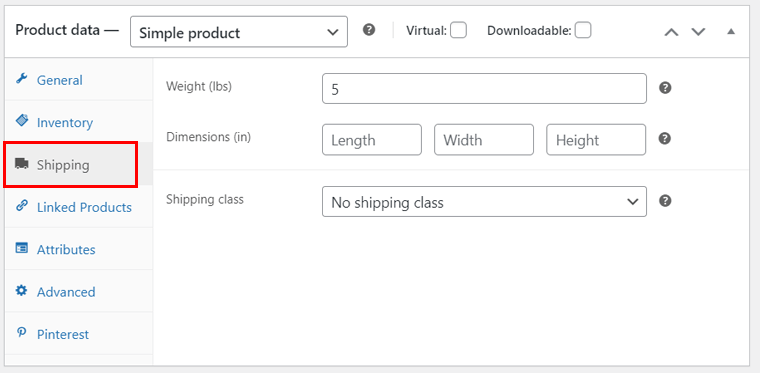Select the Shipping tab
The image size is (760, 373).
click(79, 165)
